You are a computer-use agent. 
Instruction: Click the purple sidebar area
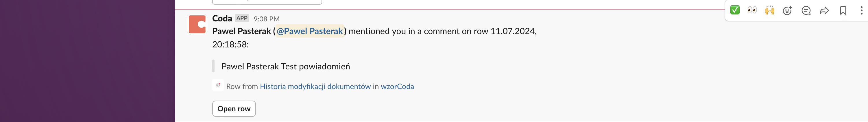88,61
